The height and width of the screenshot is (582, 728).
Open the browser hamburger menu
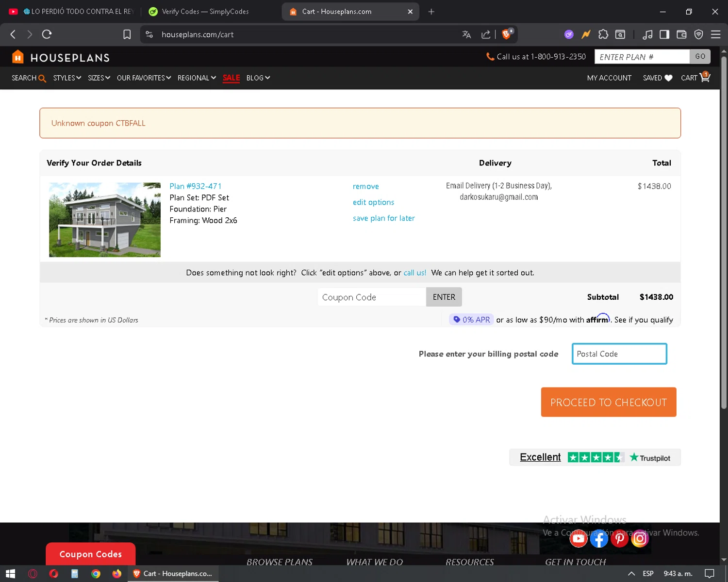[715, 34]
